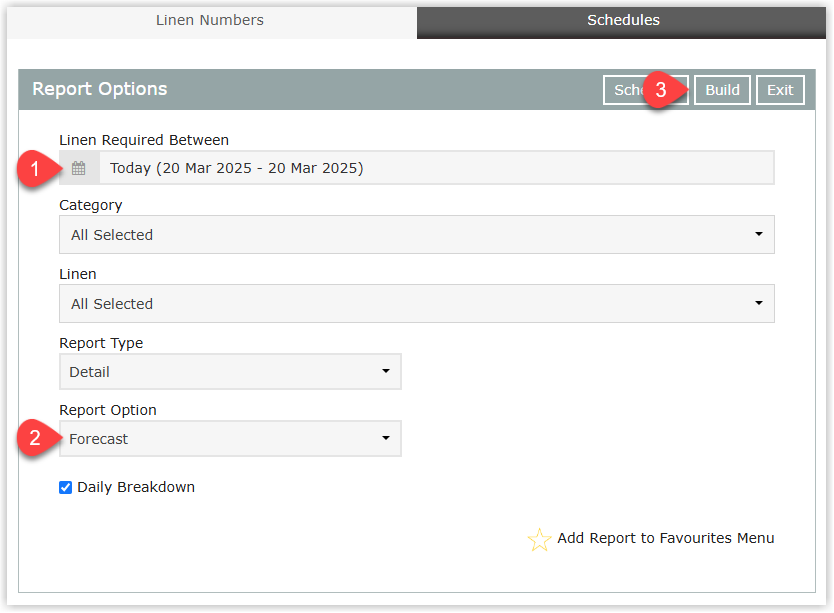Toggle the Daily Breakdown checkbox
This screenshot has width=834, height=613.
pyautogui.click(x=65, y=487)
